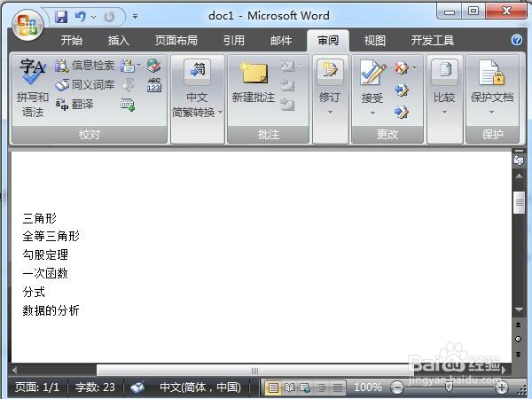
Task: Open the 开始 ribbon tab
Action: click(x=72, y=41)
